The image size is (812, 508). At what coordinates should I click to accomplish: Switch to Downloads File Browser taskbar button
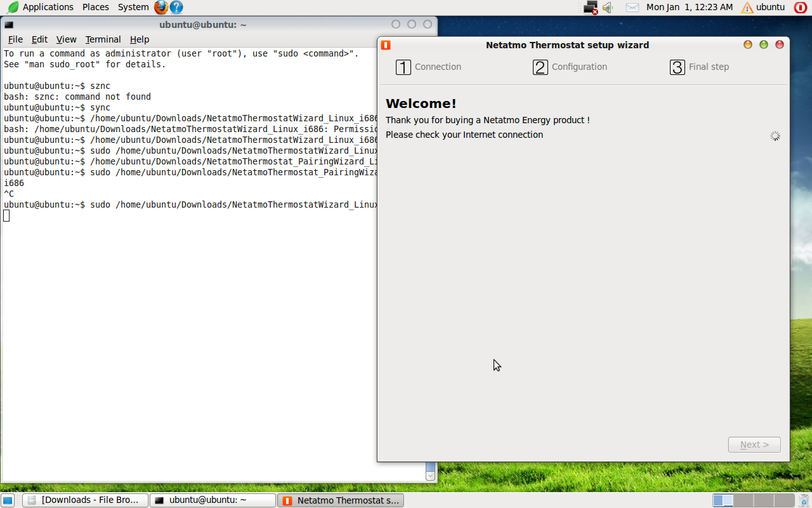(85, 500)
